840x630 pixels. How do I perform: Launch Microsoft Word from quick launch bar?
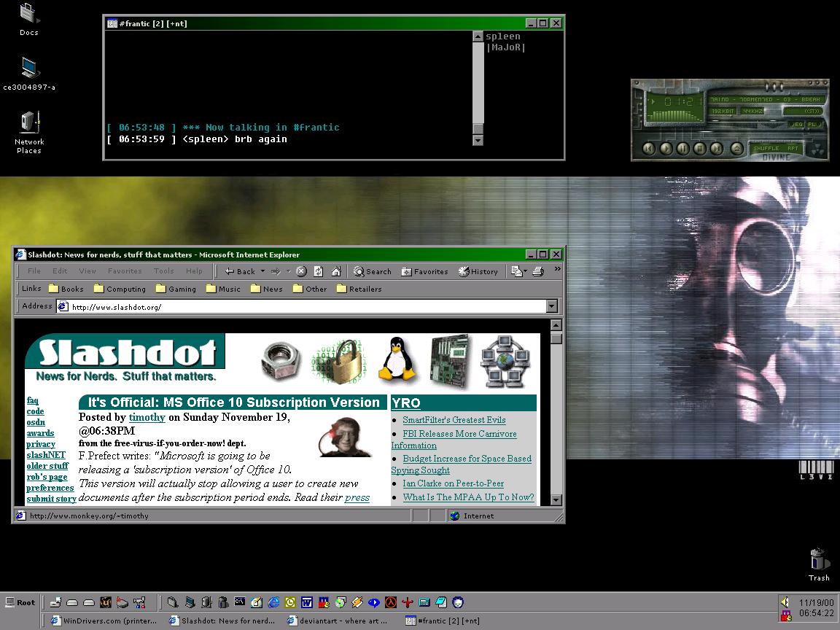307,603
